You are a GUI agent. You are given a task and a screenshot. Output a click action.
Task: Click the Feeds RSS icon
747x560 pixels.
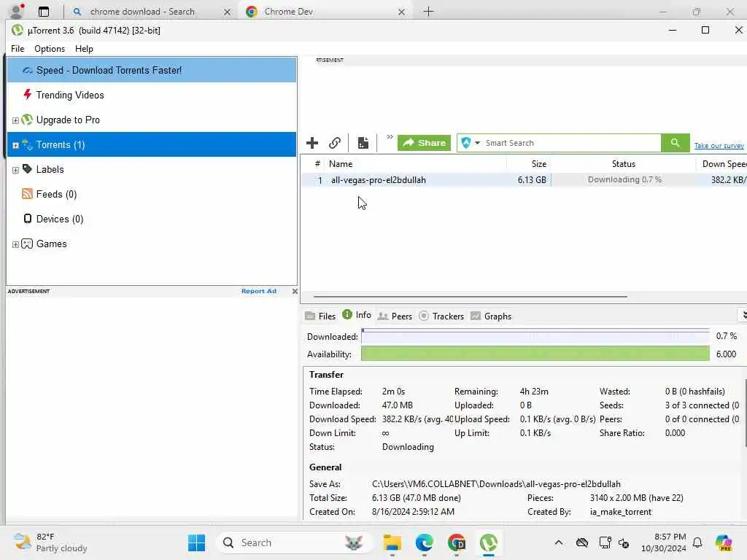[x=27, y=194]
